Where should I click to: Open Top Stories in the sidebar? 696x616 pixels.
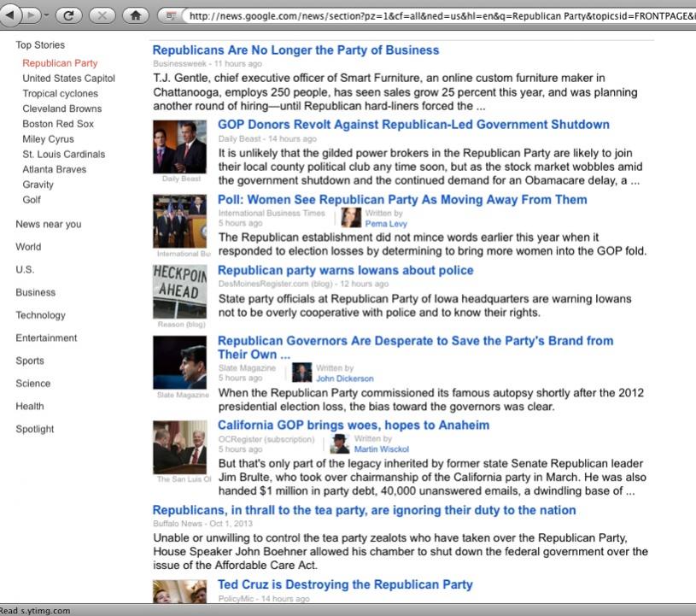(40, 45)
